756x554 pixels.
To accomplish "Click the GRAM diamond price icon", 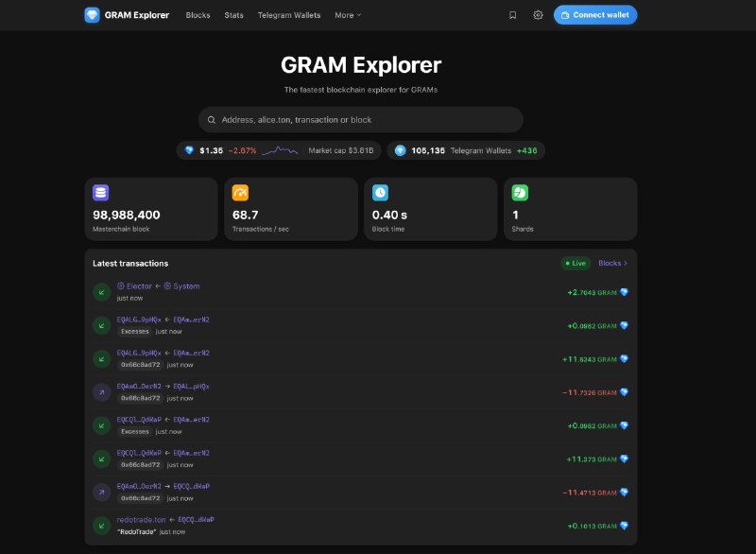I will coord(190,150).
